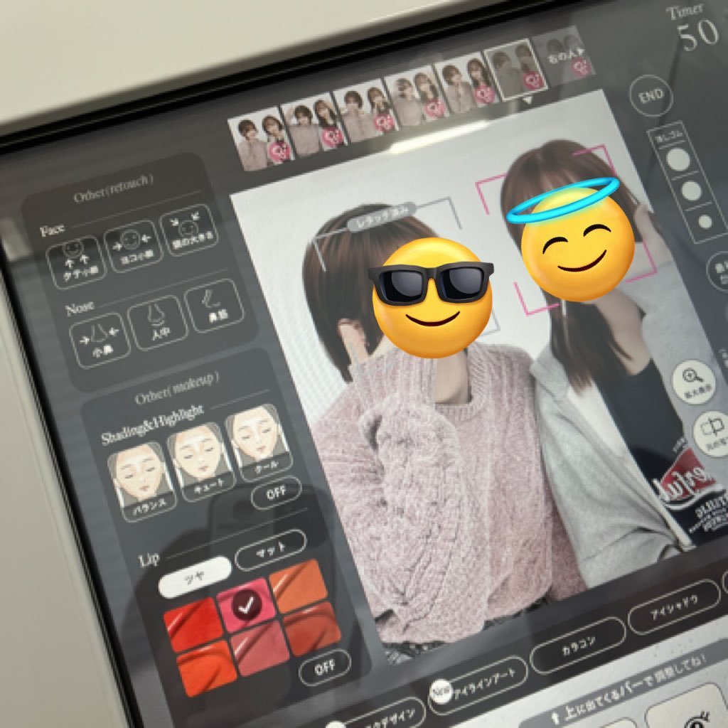This screenshot has height=728, width=728.
Task: Turn off Shading & Highlight
Action: click(x=277, y=493)
